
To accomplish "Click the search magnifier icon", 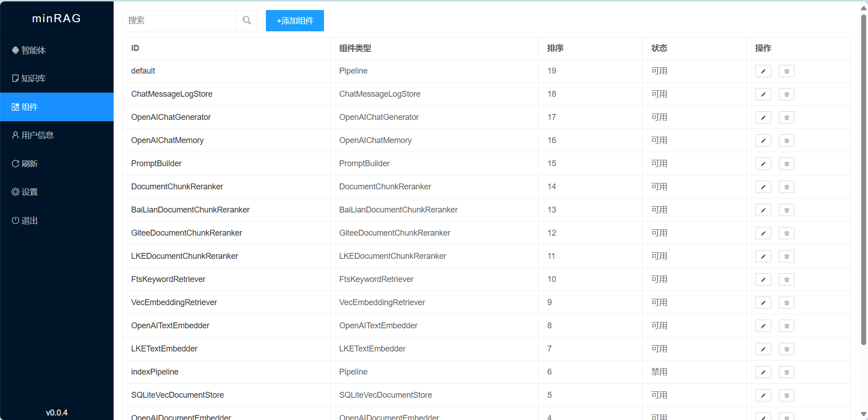I will point(246,20).
